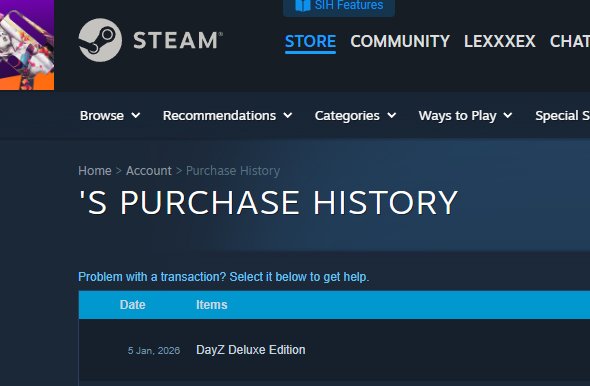
Task: Go to LEXXXEX profile menu
Action: tap(500, 41)
